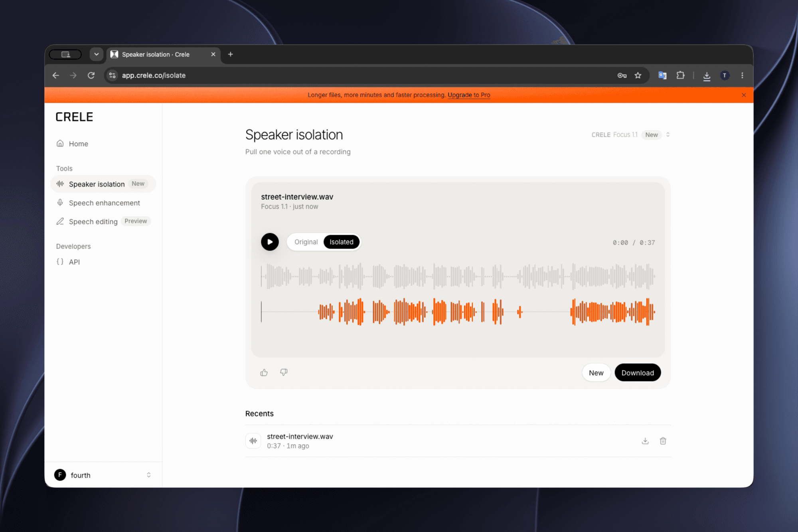This screenshot has width=798, height=532.
Task: Go to Home in sidebar
Action: pos(103,144)
